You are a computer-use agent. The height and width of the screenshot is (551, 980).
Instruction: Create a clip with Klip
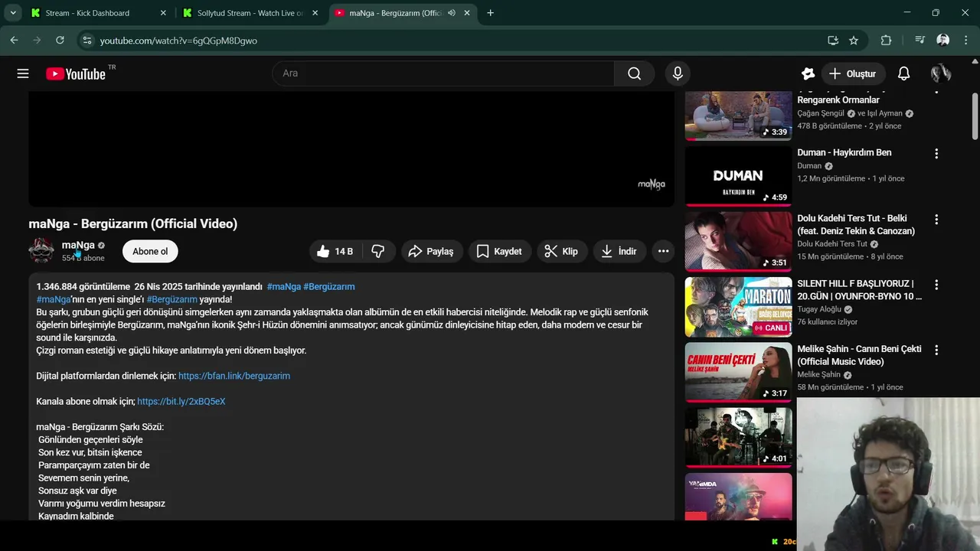point(562,251)
